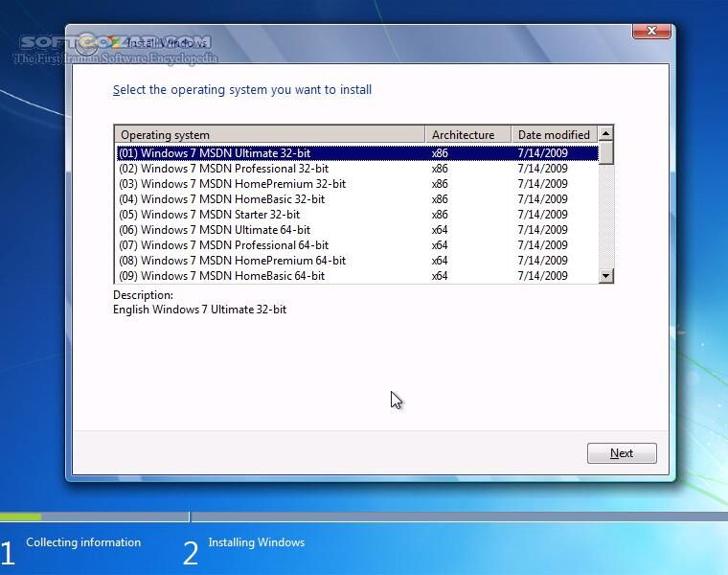This screenshot has width=728, height=575.
Task: Click the Next button
Action: pos(622,453)
